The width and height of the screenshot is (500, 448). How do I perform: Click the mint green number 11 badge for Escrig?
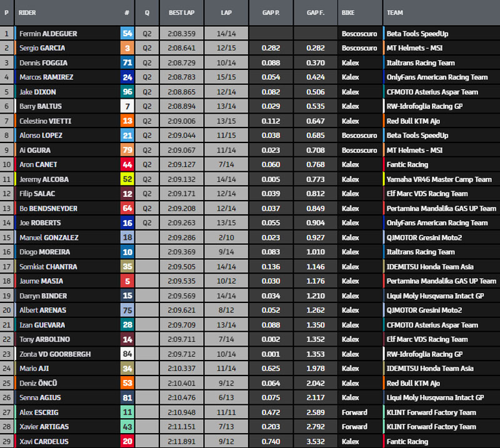127,412
